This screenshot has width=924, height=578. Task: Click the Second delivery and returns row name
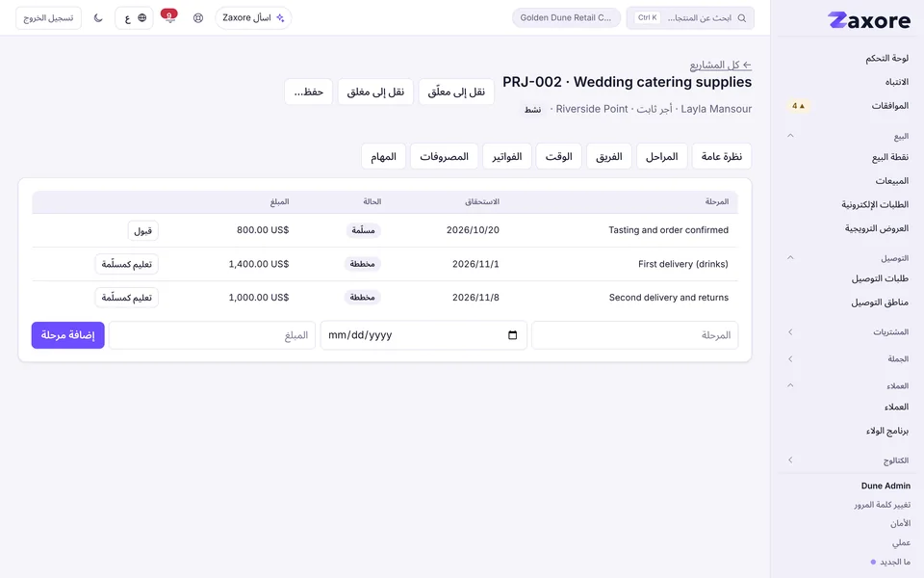[668, 298]
